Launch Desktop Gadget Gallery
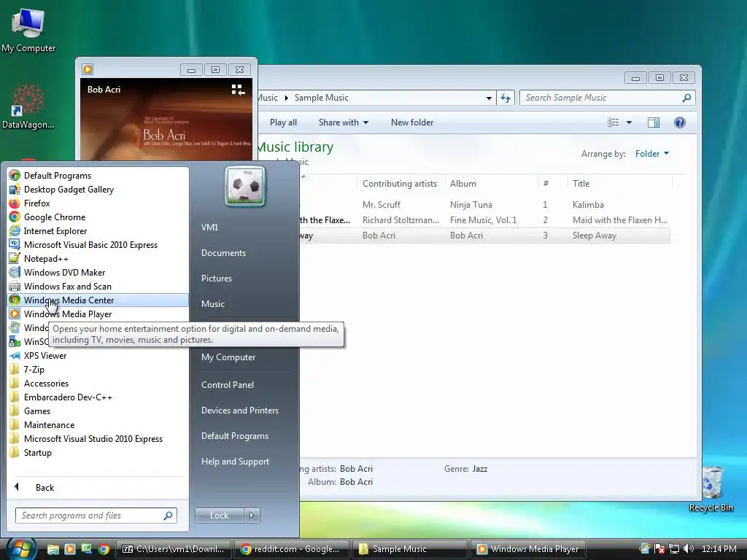The image size is (747, 560). coord(98,190)
